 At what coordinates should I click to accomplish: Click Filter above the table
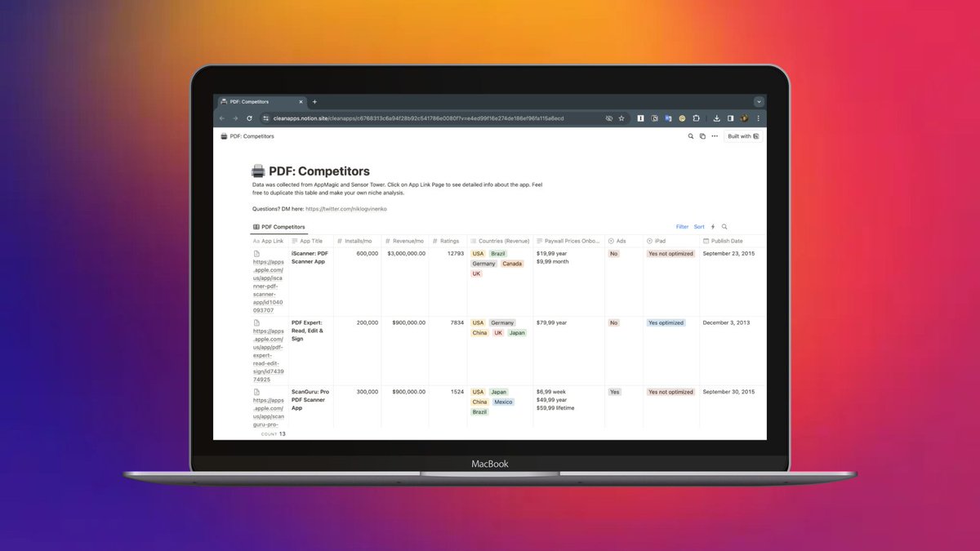683,227
